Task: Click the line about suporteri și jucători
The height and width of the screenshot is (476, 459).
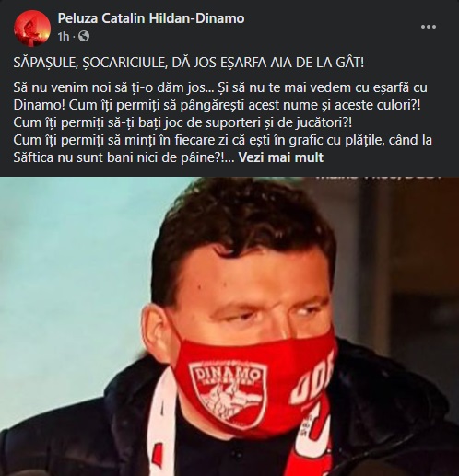Action: (182, 122)
